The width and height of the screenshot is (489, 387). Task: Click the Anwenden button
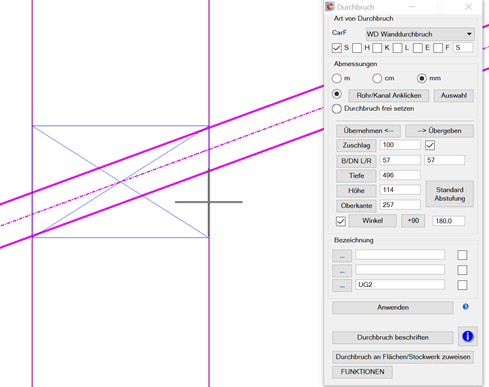[x=393, y=308]
